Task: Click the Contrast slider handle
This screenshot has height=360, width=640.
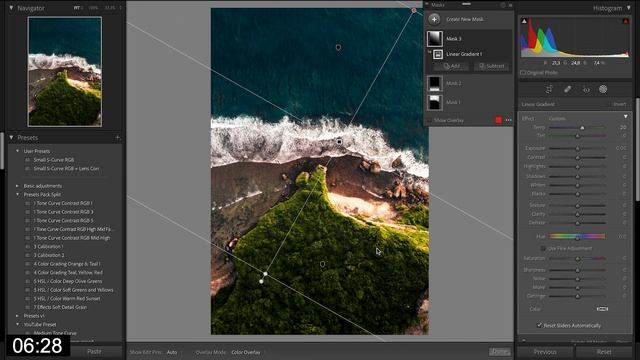Action: 578,158
